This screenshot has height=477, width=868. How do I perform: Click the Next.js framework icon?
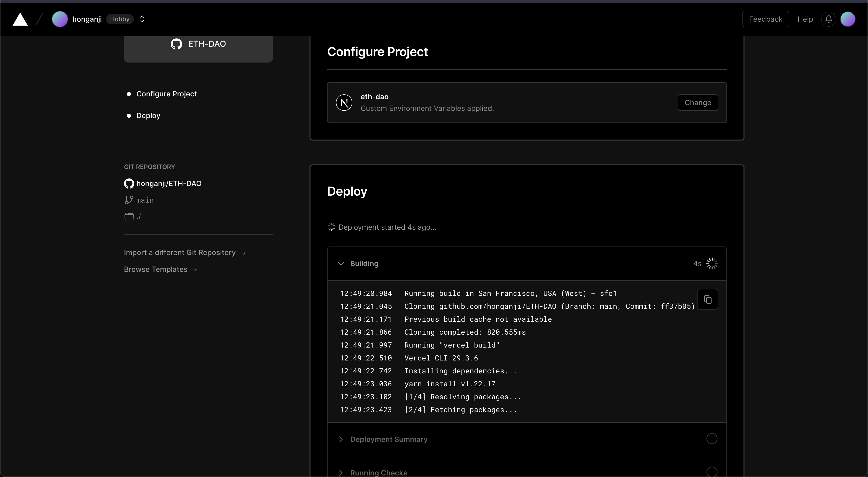[344, 103]
